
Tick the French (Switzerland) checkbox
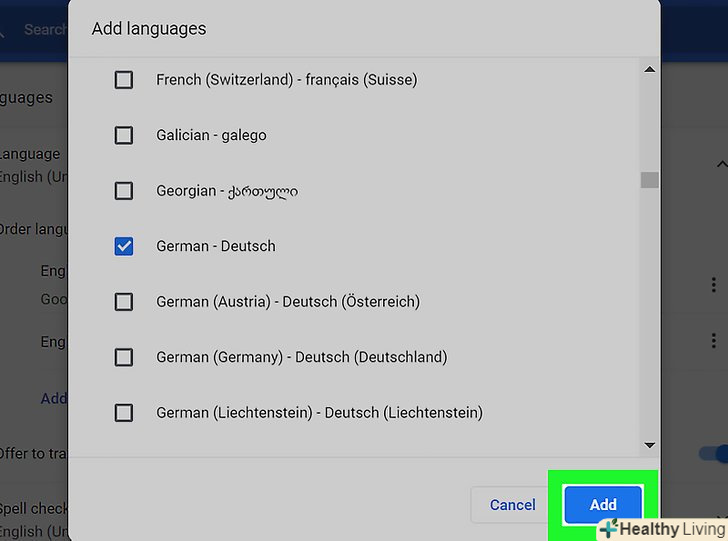[124, 80]
